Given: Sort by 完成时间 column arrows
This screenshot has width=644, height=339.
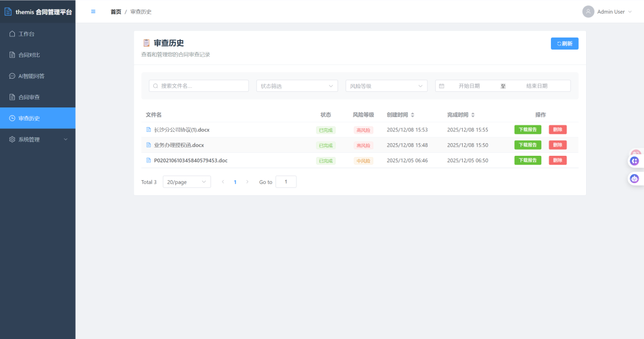Looking at the screenshot, I should click(x=473, y=115).
